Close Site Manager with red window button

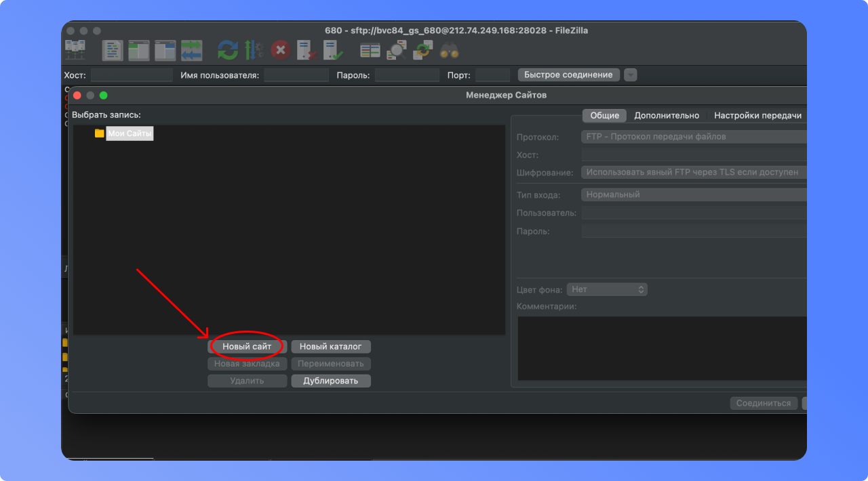pyautogui.click(x=77, y=96)
